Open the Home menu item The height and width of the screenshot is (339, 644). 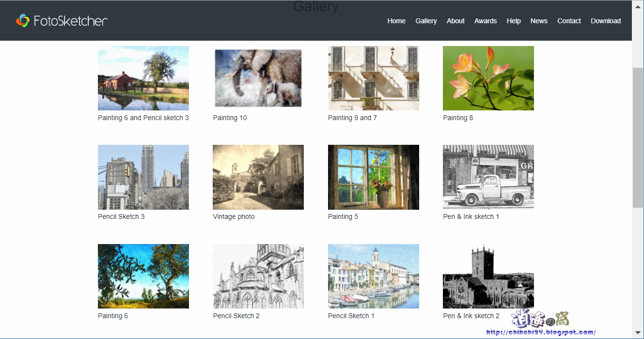click(x=396, y=21)
